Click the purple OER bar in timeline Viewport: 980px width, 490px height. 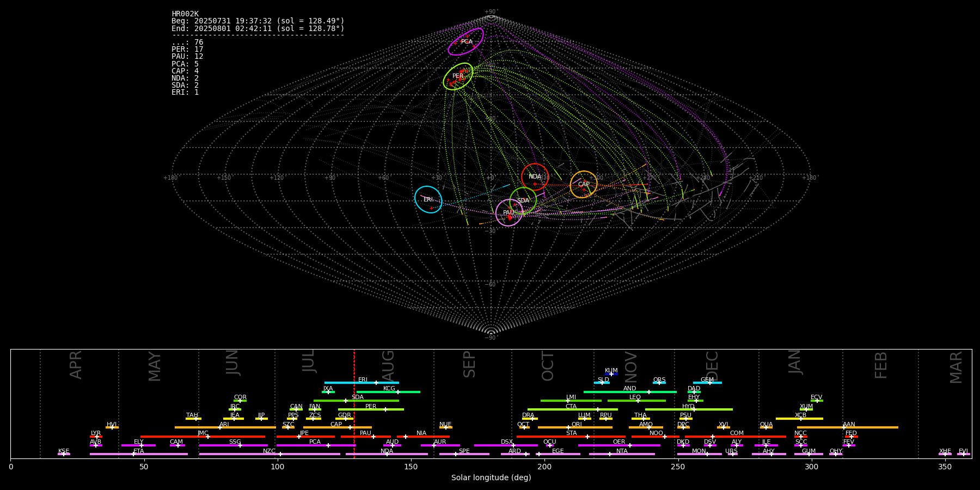tap(619, 445)
